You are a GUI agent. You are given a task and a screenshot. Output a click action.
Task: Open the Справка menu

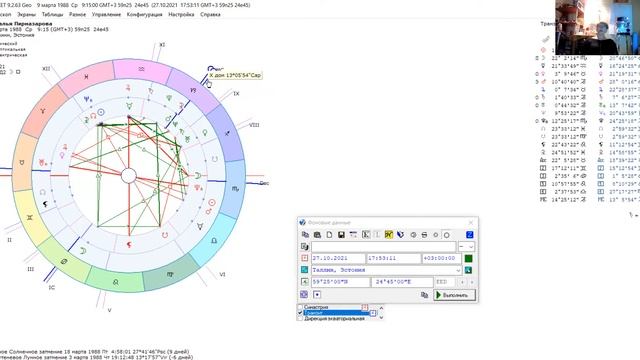210,14
